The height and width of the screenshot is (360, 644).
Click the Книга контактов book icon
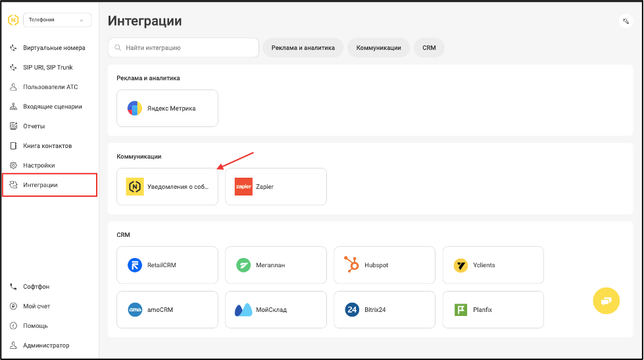coord(13,145)
